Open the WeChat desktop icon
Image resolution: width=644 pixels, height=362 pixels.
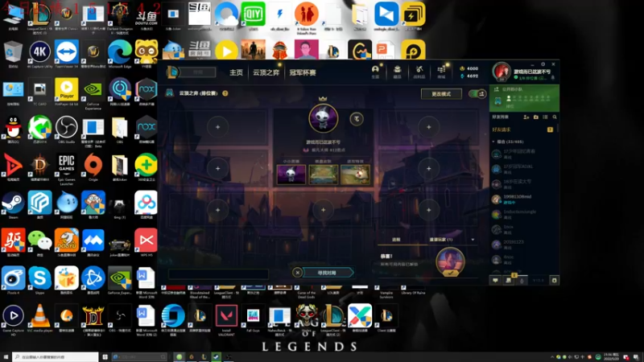[39, 243]
